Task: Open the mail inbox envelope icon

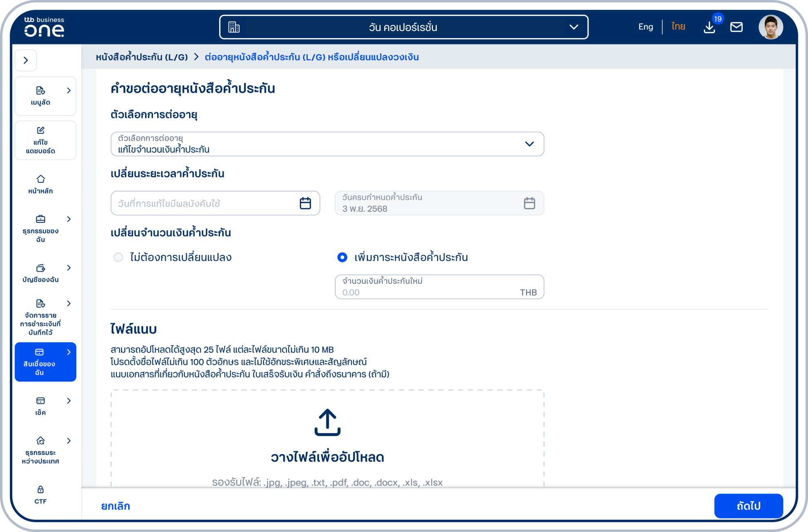Action: 736,27
